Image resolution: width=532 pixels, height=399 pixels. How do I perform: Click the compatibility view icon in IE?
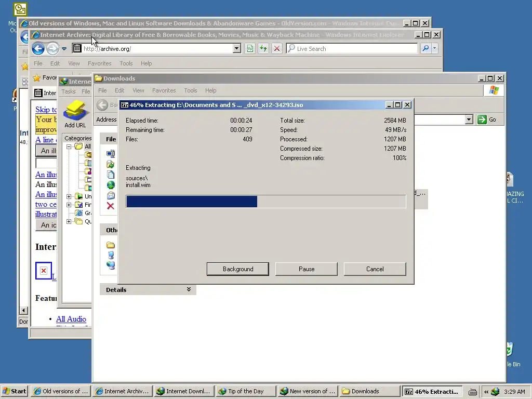click(250, 48)
